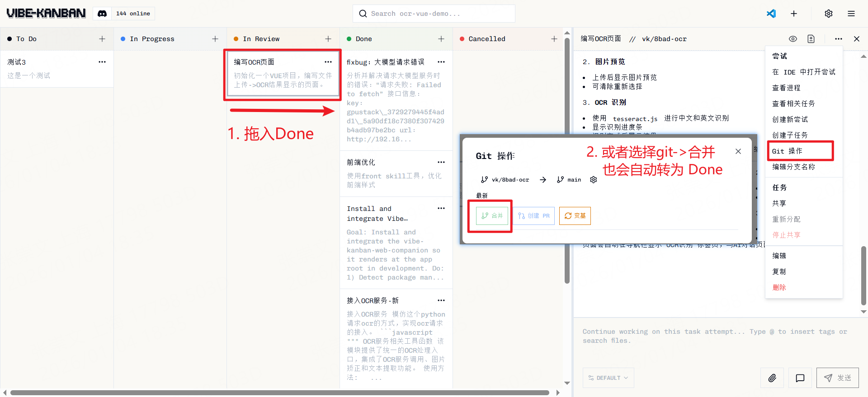The width and height of the screenshot is (868, 397).
Task: Click the 发送 send button
Action: tap(838, 378)
